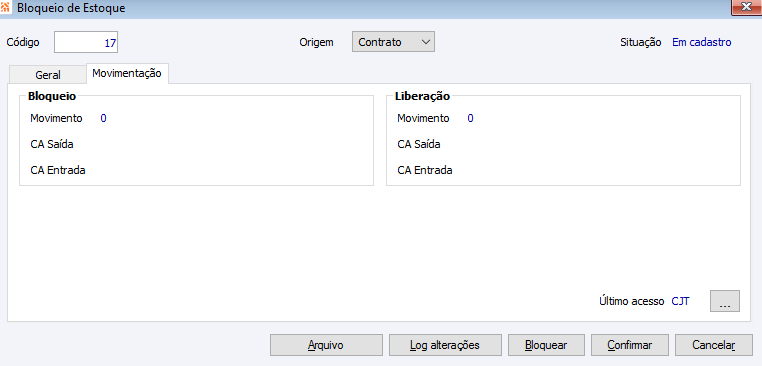Click the Último acesso label
762x366 pixels.
tap(632, 301)
